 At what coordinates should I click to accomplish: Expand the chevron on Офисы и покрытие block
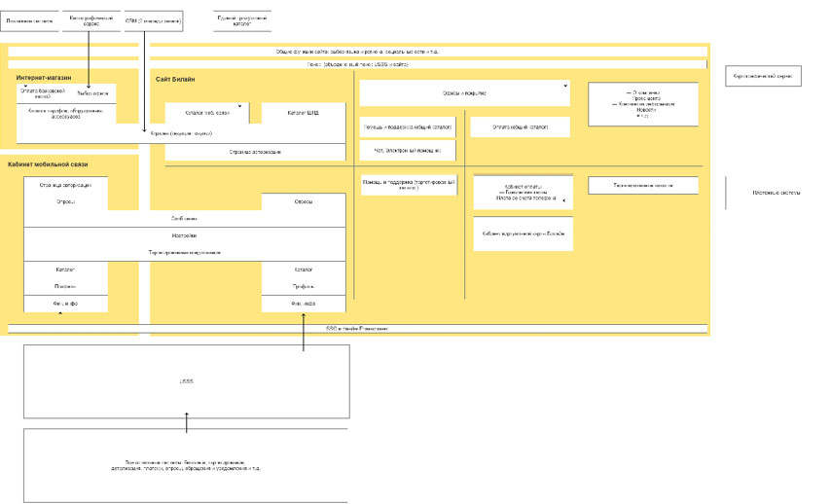(564, 86)
